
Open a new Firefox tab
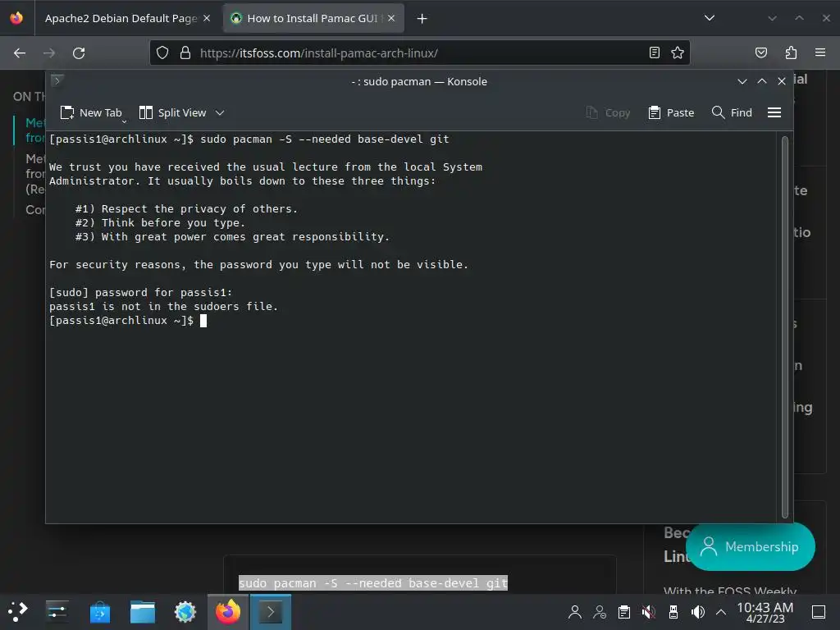[422, 19]
